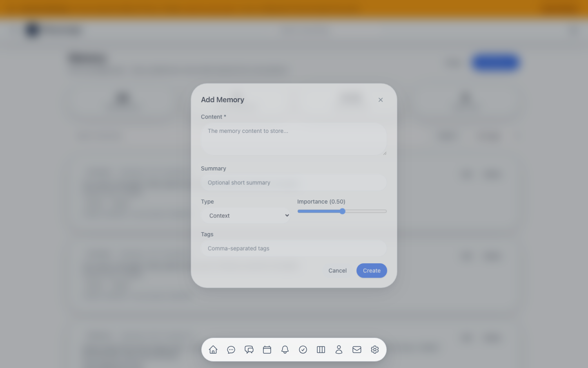Open the kanban board columns icon
This screenshot has width=588, height=368.
tap(321, 350)
